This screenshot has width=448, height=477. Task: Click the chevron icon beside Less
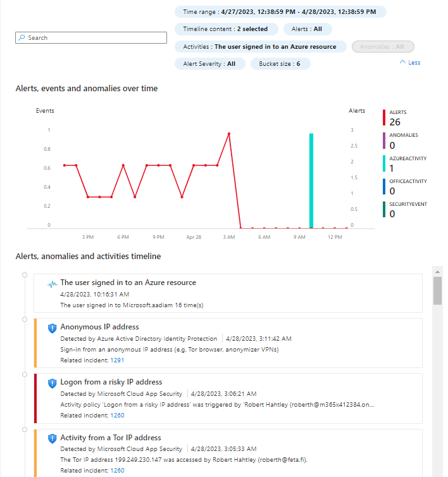click(402, 63)
